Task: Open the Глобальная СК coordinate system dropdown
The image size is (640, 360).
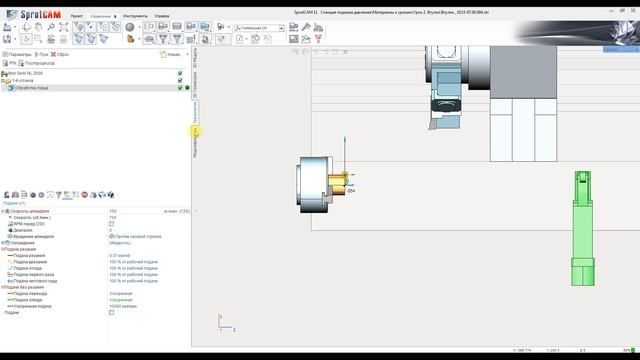Action: coord(281,28)
